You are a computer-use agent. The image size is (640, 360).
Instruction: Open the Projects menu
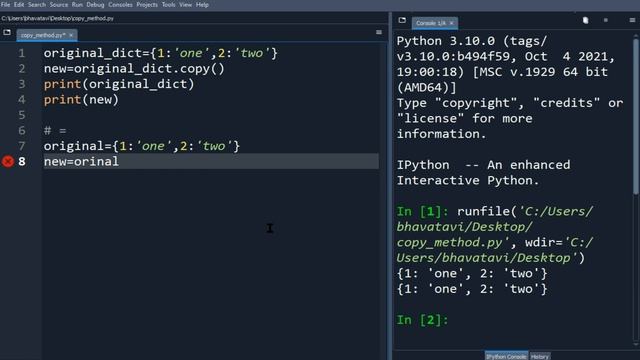147,4
